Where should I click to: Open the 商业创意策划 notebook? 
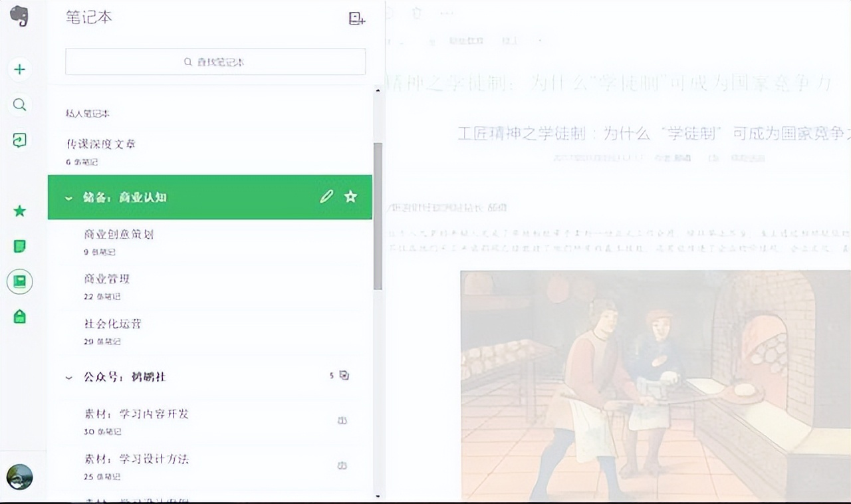pyautogui.click(x=119, y=235)
